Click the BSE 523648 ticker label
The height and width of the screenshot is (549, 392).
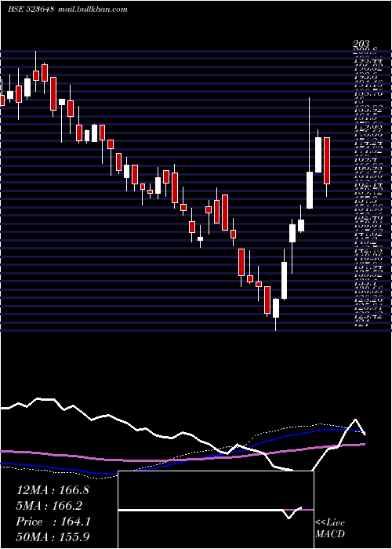[31, 9]
